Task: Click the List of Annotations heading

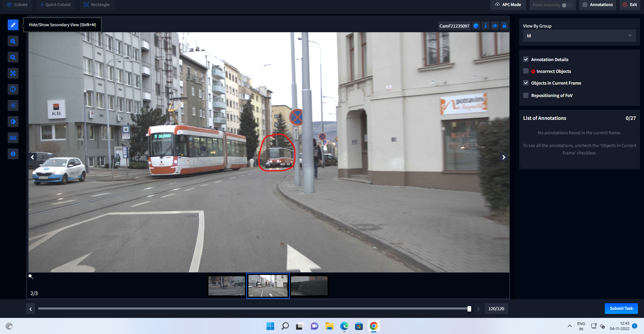Action: [545, 118]
